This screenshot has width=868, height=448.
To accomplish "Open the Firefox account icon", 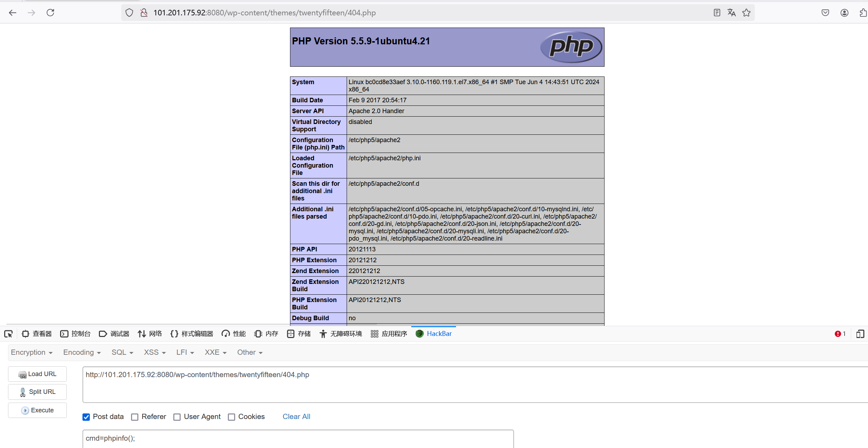I will click(845, 13).
